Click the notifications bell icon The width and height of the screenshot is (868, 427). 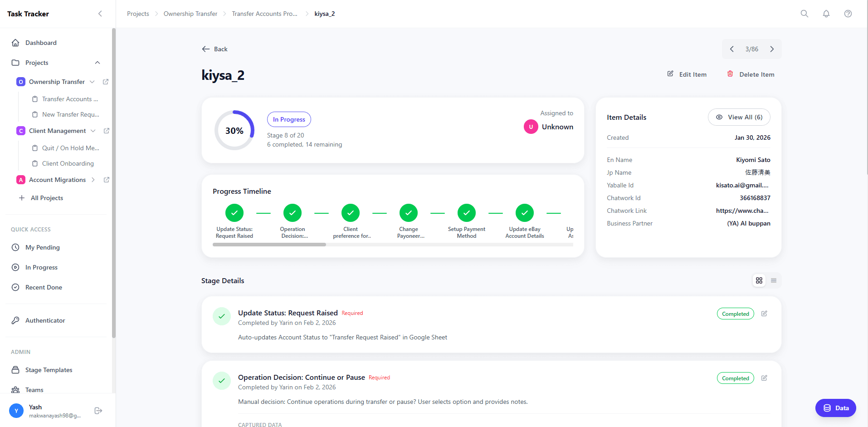tap(826, 14)
